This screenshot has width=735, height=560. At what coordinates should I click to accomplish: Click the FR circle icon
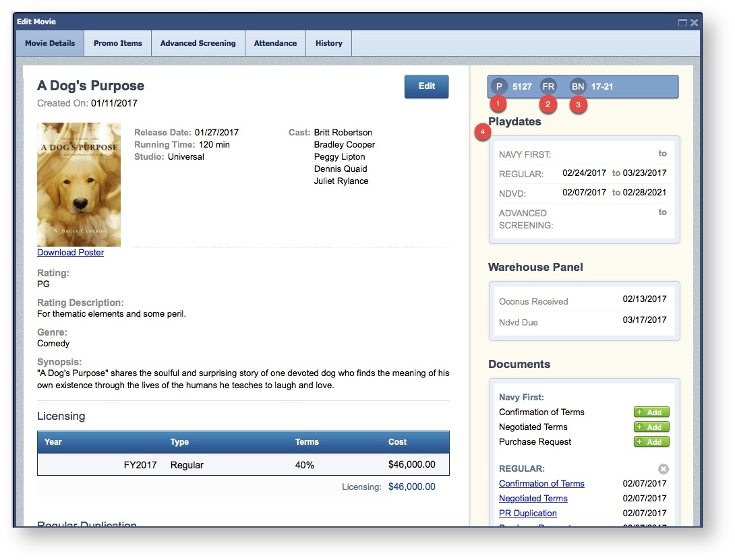pos(548,86)
